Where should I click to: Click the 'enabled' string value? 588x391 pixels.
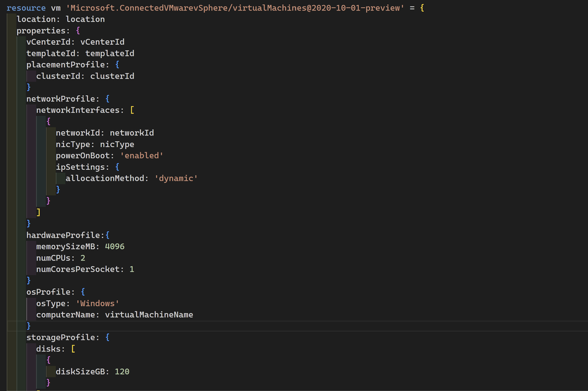click(142, 155)
